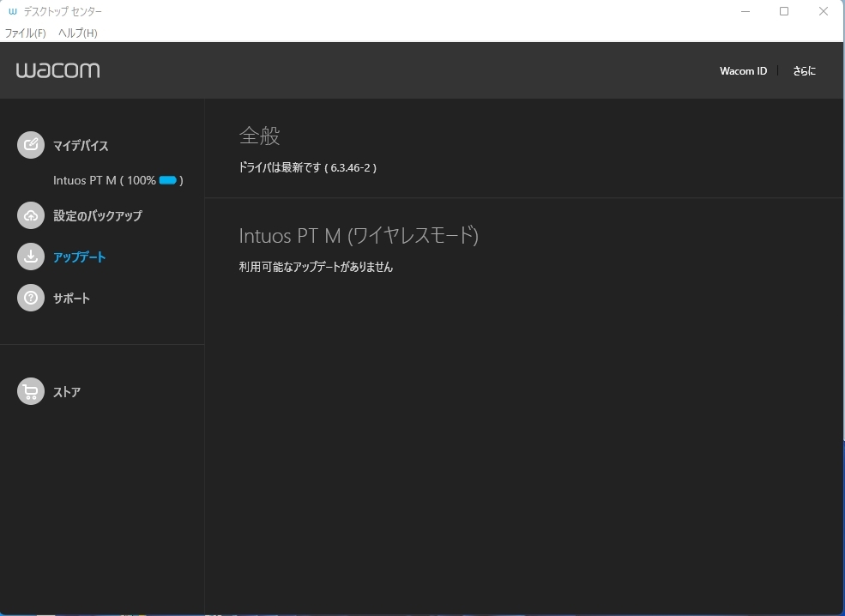Click the blue battery indicator for Intuos PT M
This screenshot has width=845, height=616.
(168, 180)
